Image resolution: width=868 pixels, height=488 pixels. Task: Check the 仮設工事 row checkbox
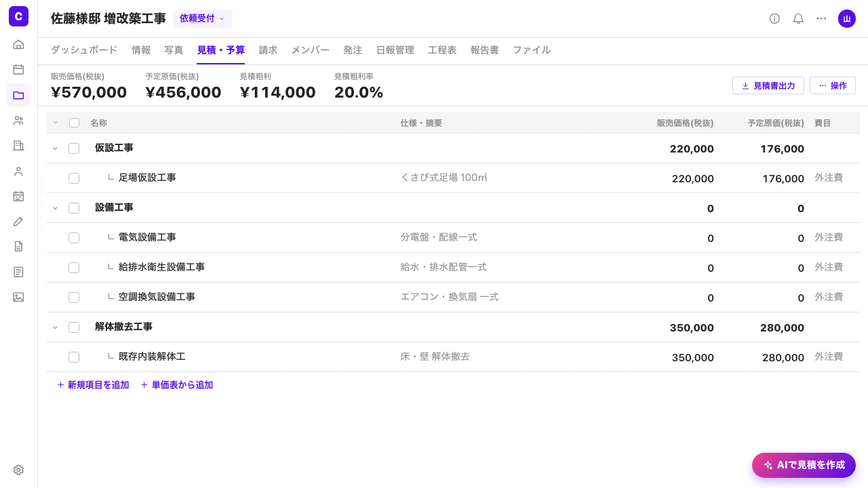pyautogui.click(x=74, y=148)
